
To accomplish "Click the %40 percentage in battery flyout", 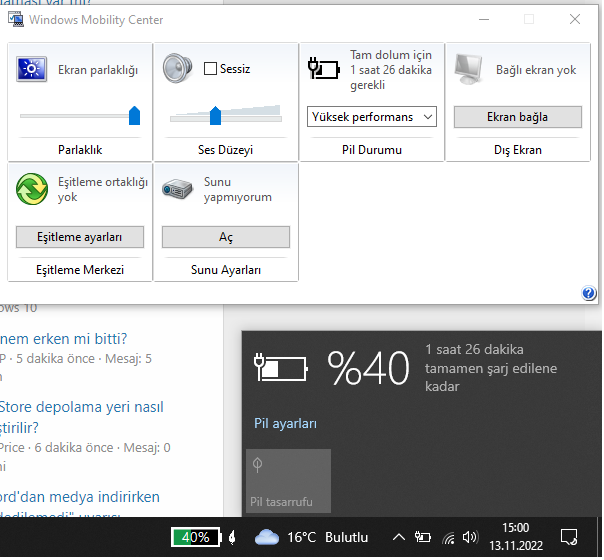I will point(369,369).
